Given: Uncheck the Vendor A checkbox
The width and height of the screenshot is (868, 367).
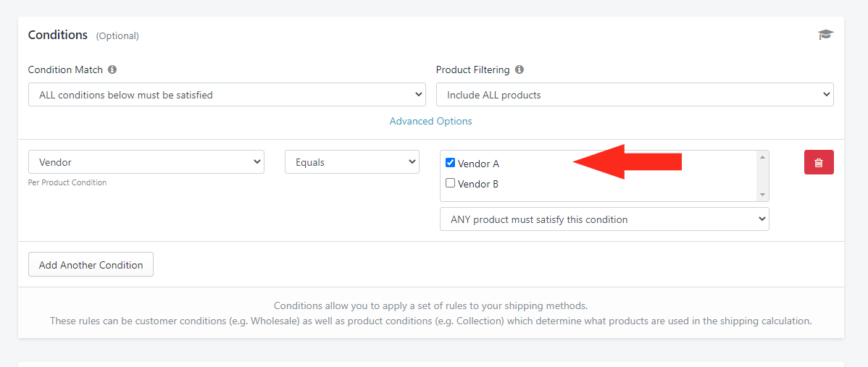Looking at the screenshot, I should [x=450, y=162].
